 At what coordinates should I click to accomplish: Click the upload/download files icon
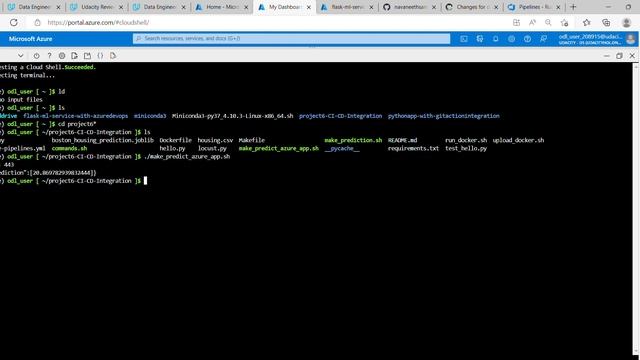74,56
